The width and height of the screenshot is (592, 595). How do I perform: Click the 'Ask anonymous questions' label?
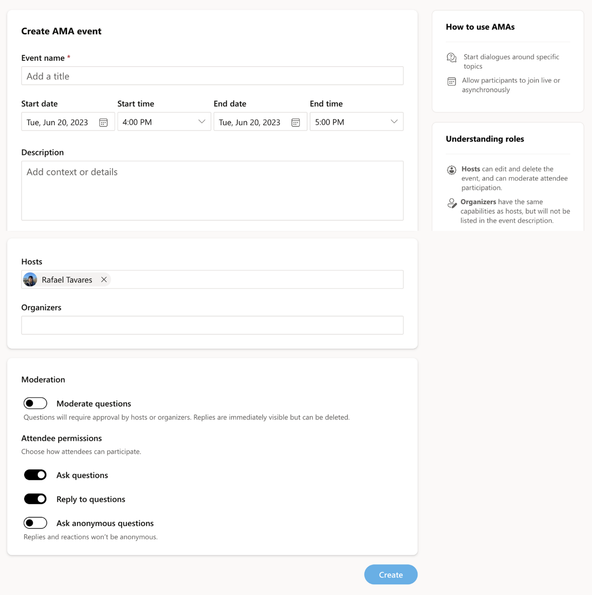click(x=105, y=523)
